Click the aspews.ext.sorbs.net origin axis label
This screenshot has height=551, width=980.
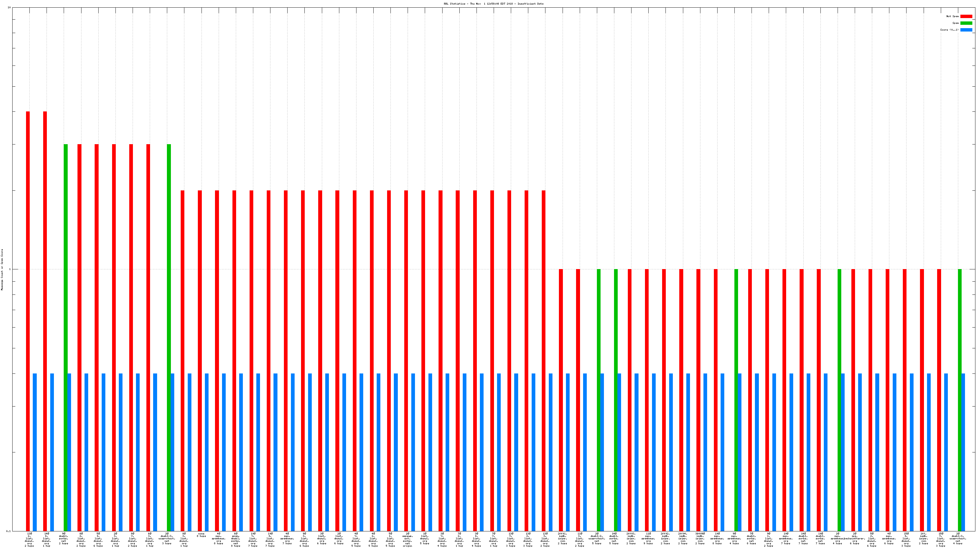point(407,540)
